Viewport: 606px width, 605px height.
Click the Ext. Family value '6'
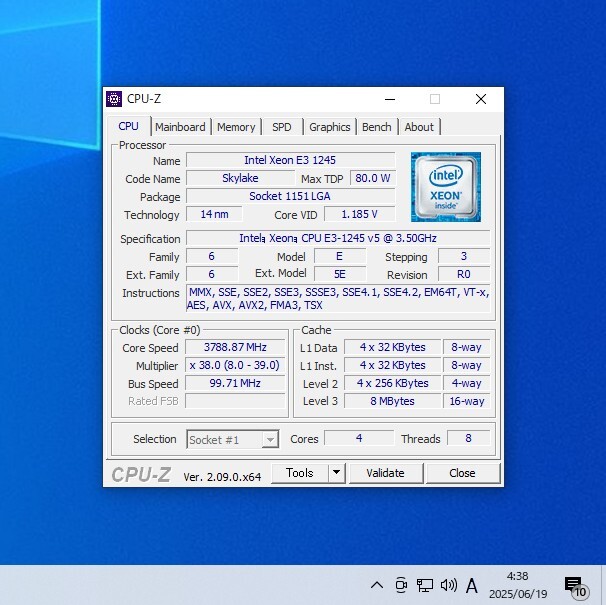point(212,274)
